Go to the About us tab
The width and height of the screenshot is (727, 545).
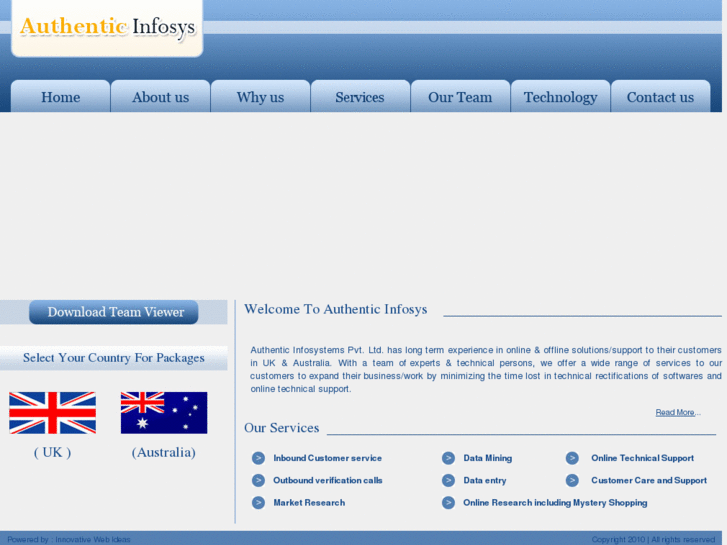click(160, 96)
